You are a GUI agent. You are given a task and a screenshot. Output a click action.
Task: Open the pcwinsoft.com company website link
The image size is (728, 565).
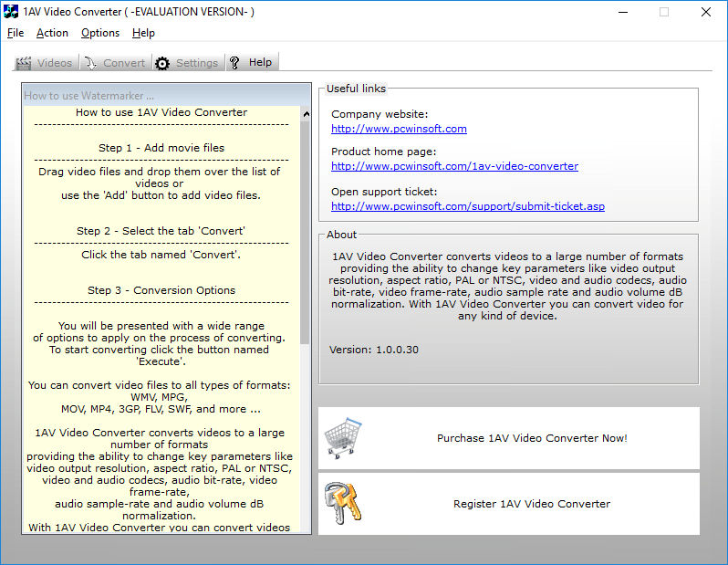(399, 129)
